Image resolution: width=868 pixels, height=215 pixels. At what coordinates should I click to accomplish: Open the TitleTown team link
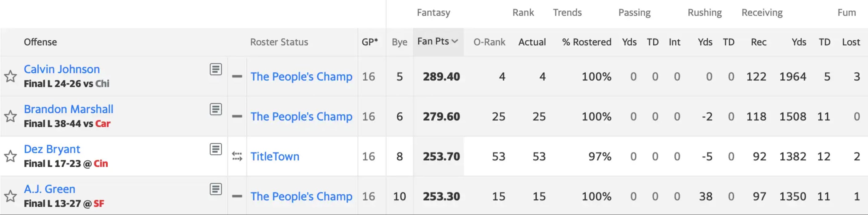click(275, 156)
